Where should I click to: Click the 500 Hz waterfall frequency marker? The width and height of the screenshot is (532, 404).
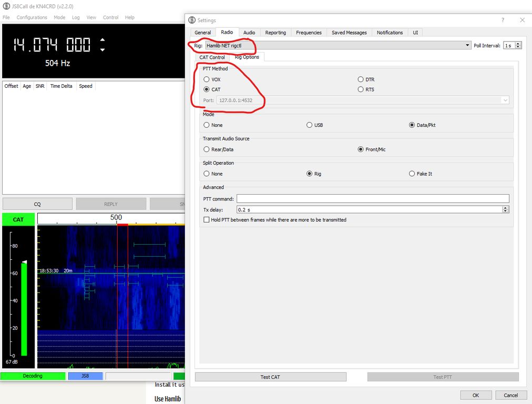[116, 217]
